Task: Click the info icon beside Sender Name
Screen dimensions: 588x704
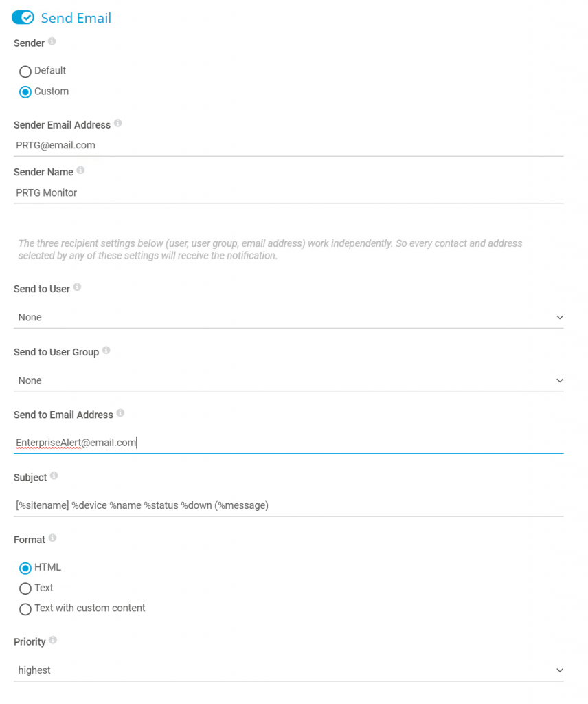Action: [80, 170]
